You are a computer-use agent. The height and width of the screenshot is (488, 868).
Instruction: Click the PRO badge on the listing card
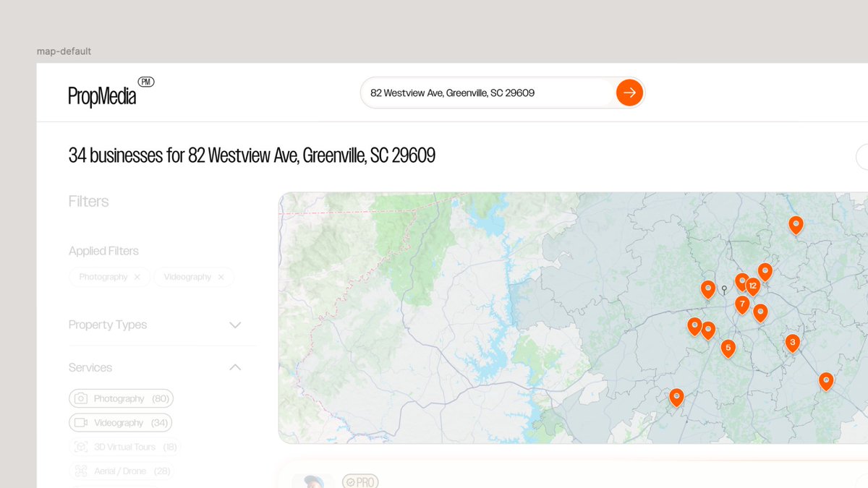point(360,481)
